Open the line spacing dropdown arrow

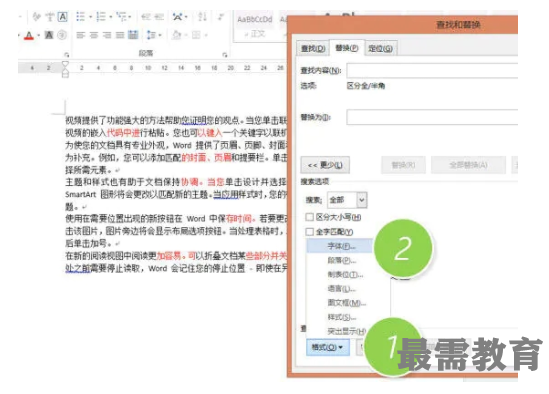pyautogui.click(x=160, y=35)
